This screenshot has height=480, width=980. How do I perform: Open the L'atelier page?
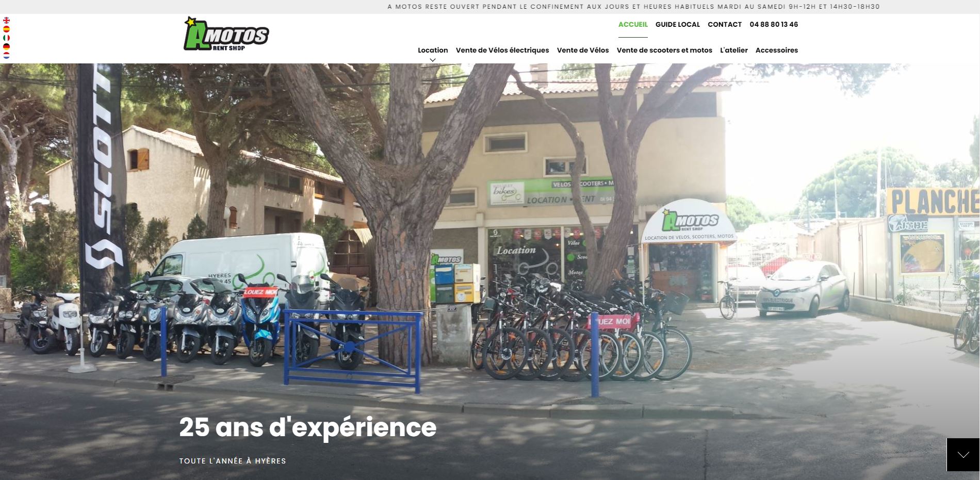click(734, 50)
